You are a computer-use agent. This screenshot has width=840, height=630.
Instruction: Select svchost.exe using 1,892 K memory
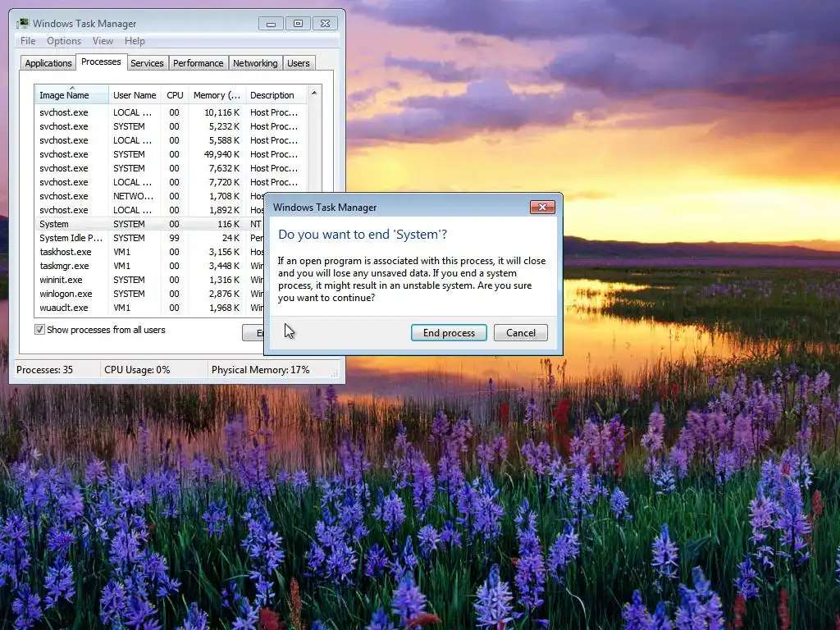coord(151,210)
